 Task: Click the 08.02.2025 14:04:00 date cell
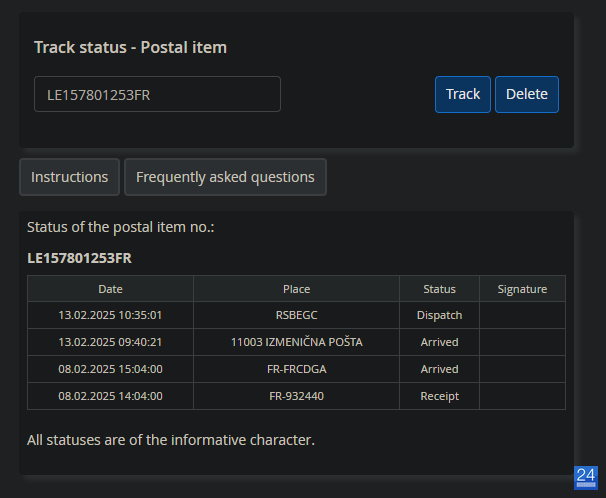click(111, 396)
